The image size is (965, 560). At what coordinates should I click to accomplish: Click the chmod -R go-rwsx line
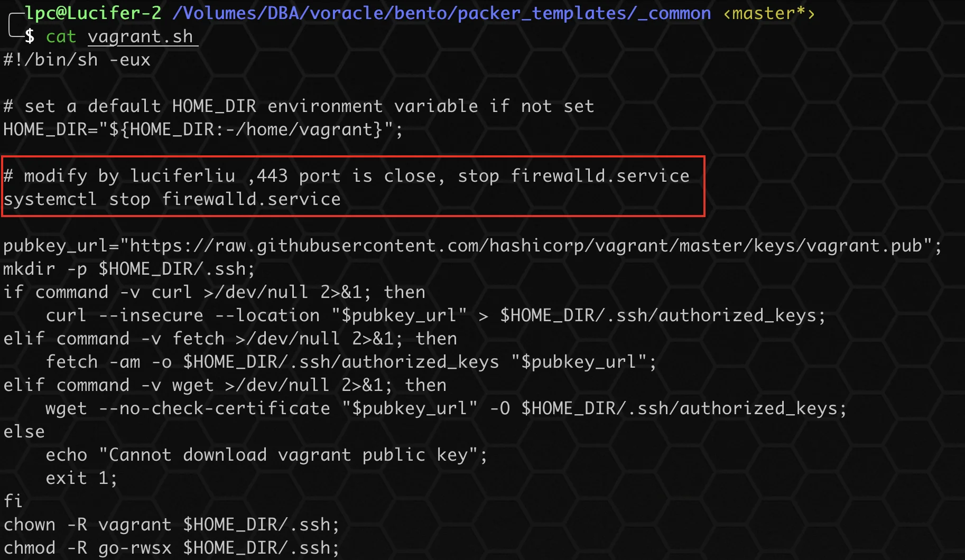tap(171, 548)
